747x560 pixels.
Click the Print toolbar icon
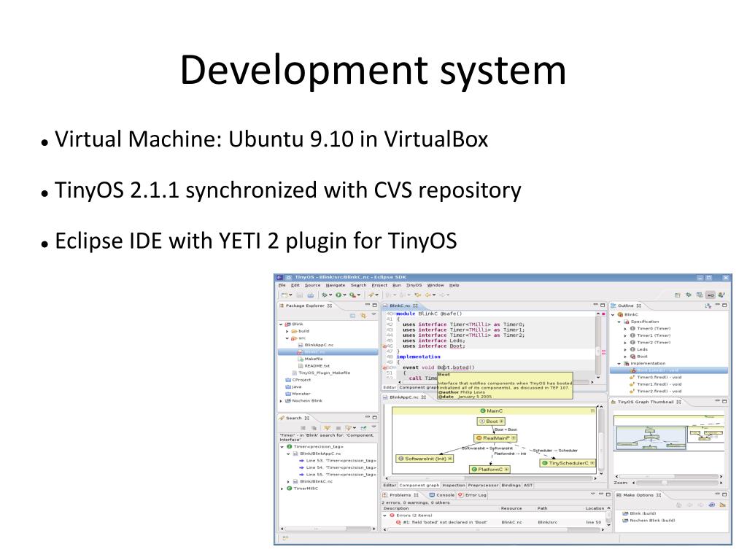click(x=310, y=295)
